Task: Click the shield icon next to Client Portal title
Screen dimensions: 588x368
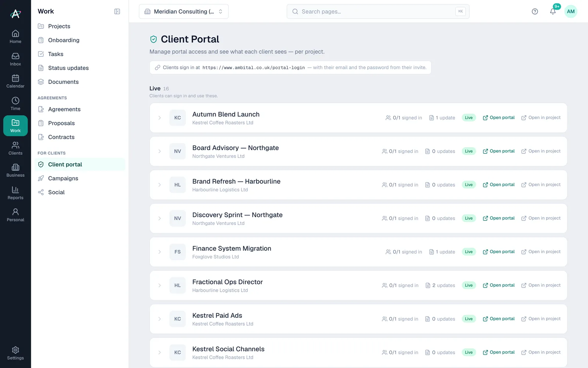Action: (154, 39)
